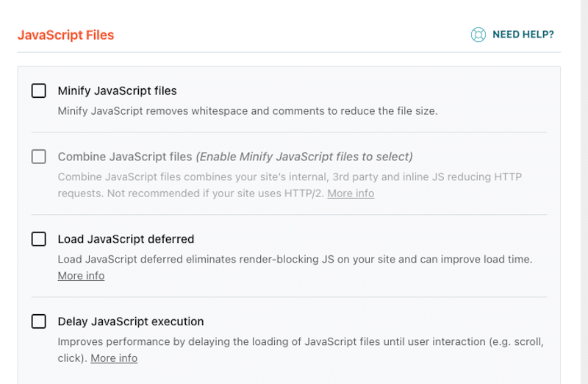The width and height of the screenshot is (588, 384).
Task: Click the Load JavaScript deferred label
Action: click(x=126, y=239)
